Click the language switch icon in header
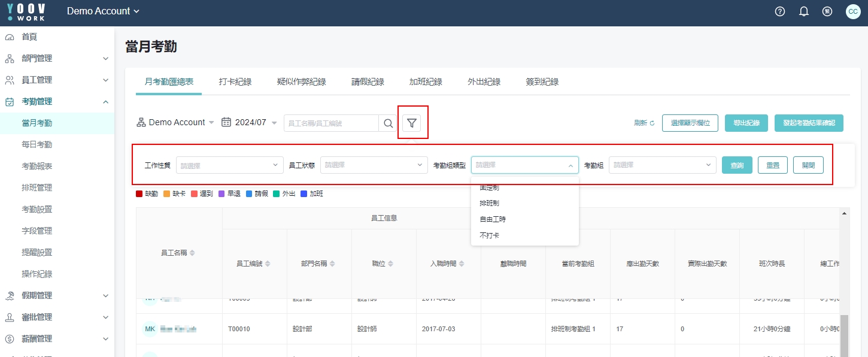This screenshot has height=357, width=868. tap(827, 11)
